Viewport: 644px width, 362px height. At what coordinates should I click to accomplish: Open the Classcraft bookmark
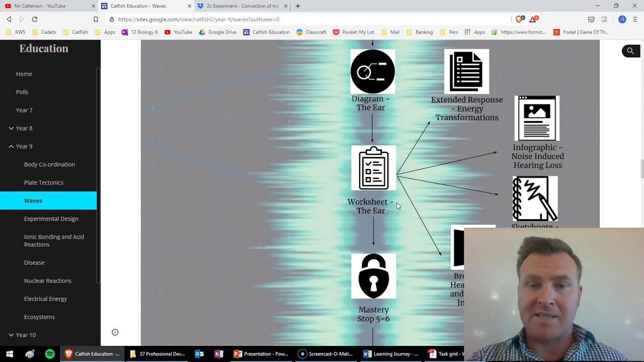coord(311,32)
